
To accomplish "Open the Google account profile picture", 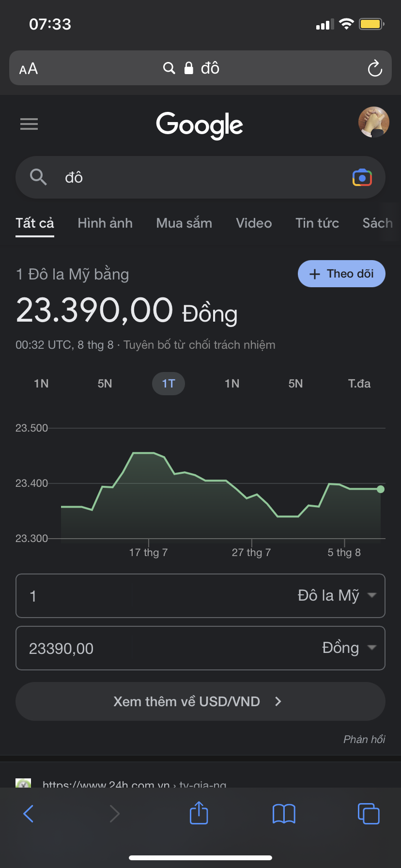I will (x=373, y=122).
